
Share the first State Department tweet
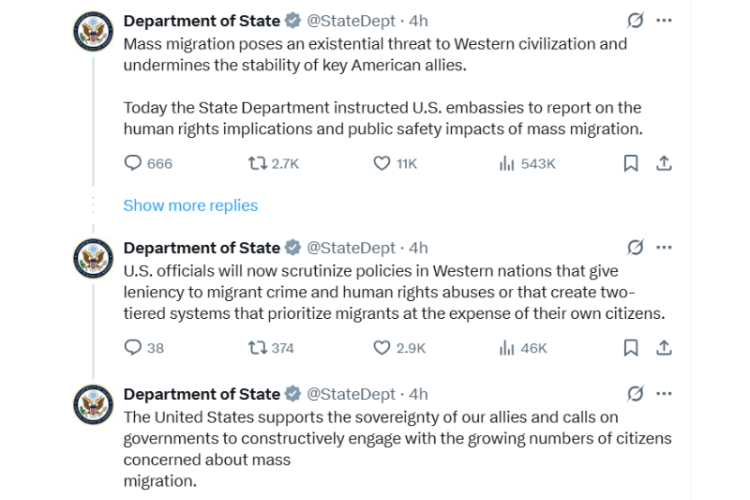click(x=662, y=164)
